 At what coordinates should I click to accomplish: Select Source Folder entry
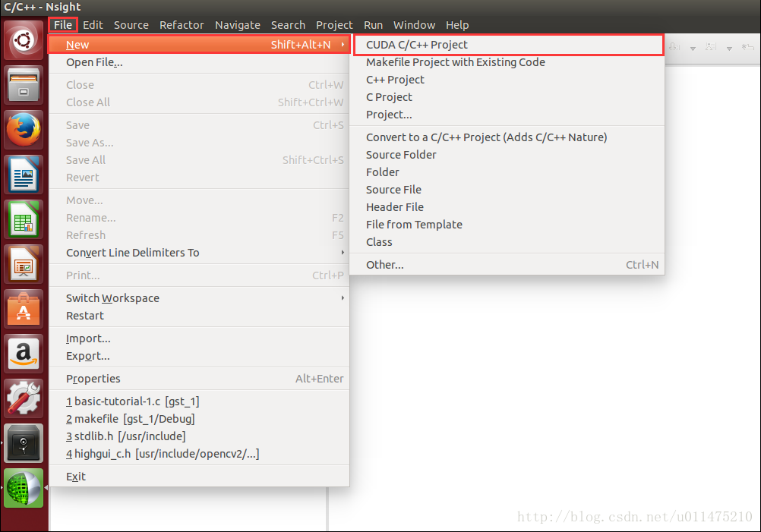(x=507, y=155)
